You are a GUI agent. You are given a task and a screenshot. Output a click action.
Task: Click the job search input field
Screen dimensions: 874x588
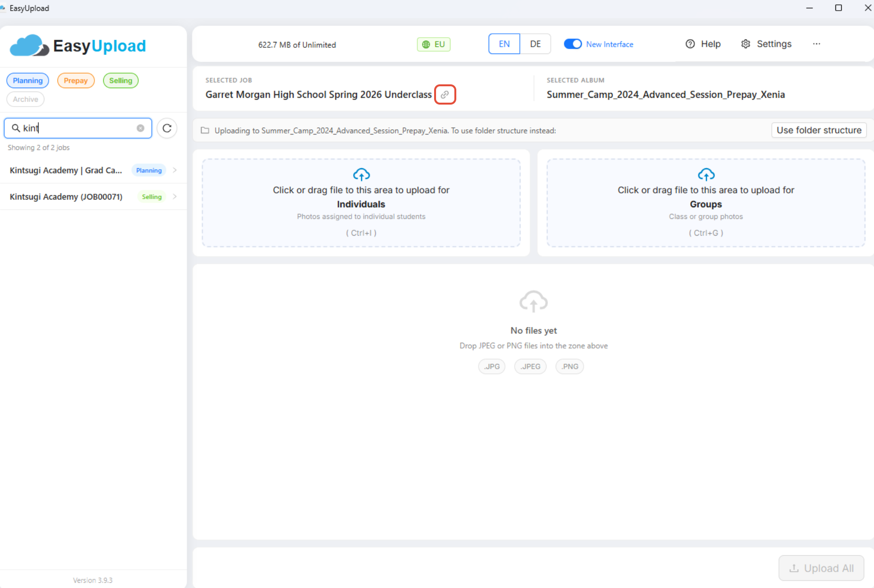(78, 128)
